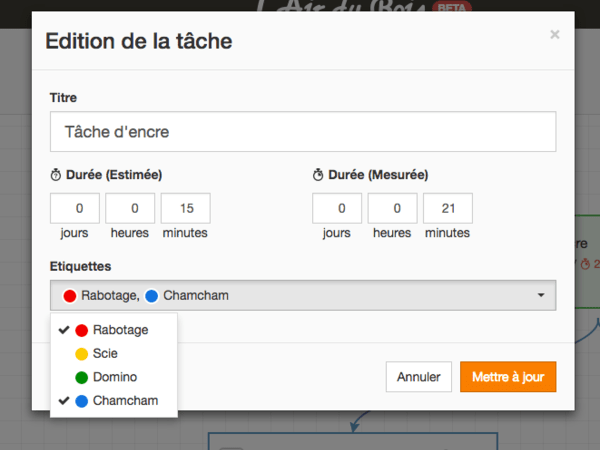Click the red dot in the Etiquettes selection box
This screenshot has width=600, height=450.
(x=70, y=296)
